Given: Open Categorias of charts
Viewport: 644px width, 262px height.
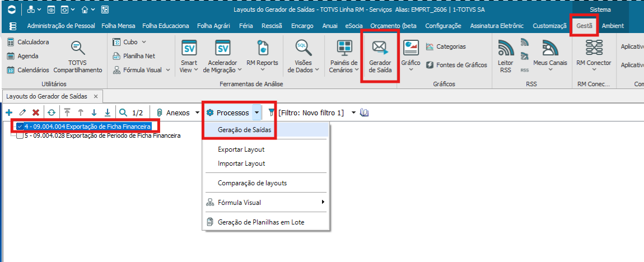Looking at the screenshot, I should tap(446, 46).
